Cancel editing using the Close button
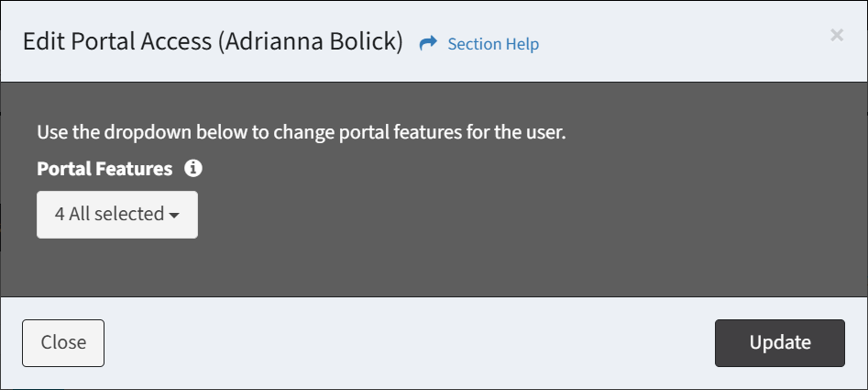The image size is (868, 390). click(x=63, y=342)
